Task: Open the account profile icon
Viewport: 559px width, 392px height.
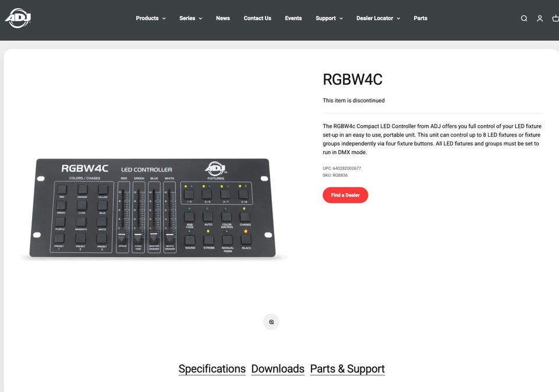Action: 540,18
